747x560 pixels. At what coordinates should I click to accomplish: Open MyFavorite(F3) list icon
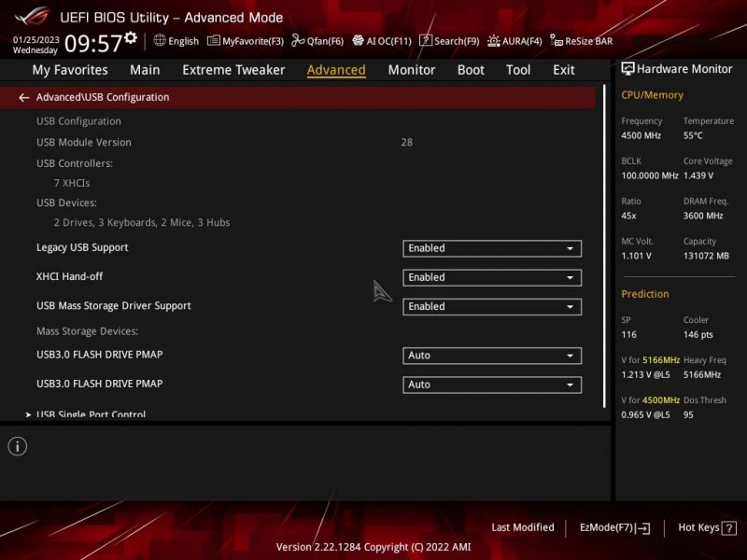[214, 40]
